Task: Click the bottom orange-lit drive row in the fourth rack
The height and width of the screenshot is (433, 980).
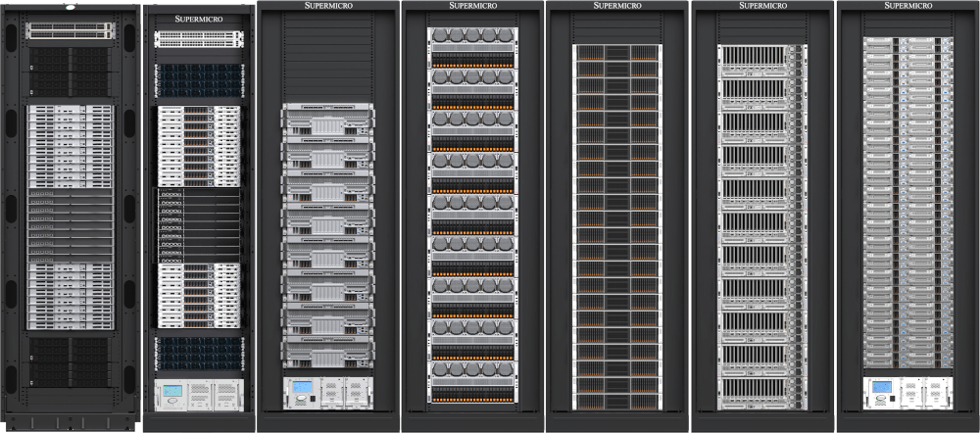Action: [x=472, y=400]
